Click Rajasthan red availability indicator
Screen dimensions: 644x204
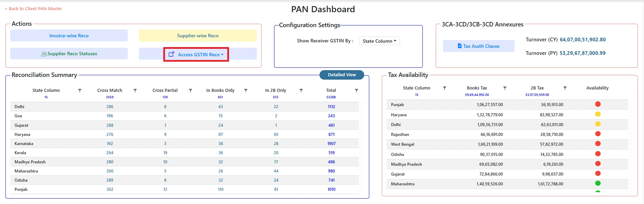coord(598,134)
